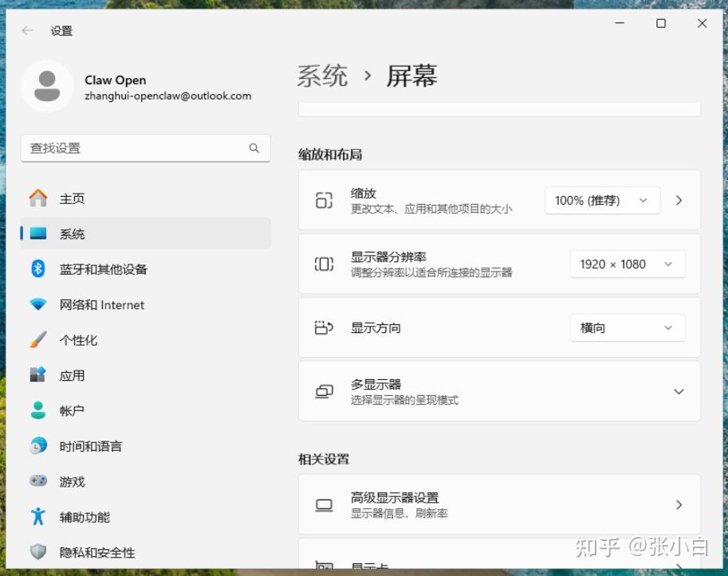Viewport: 728px width, 576px height.
Task: Click the 高级显示器设置 laptop icon
Action: pos(324,504)
